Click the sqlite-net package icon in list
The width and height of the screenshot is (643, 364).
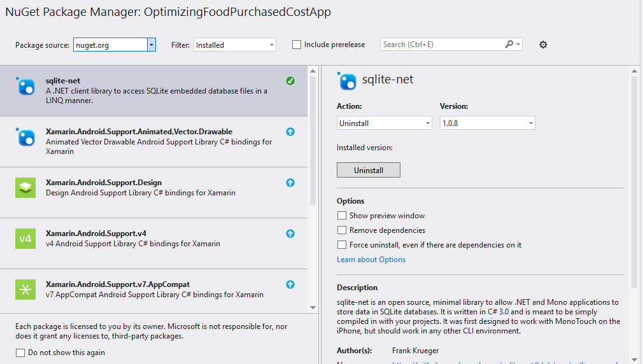pos(25,86)
